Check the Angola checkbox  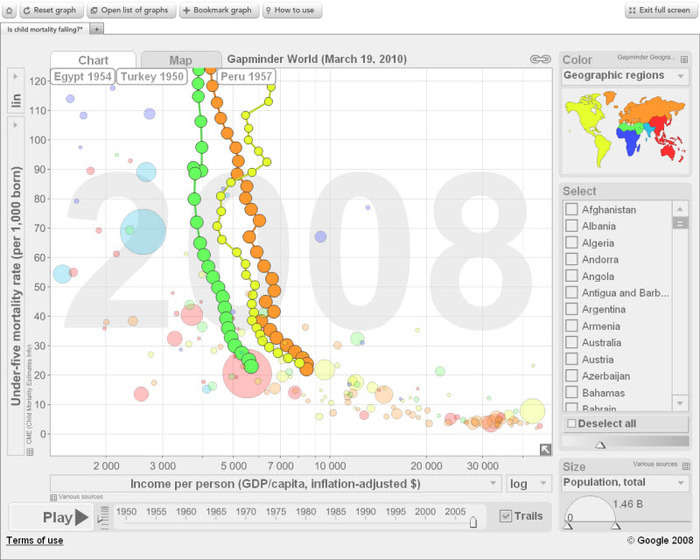[x=571, y=276]
